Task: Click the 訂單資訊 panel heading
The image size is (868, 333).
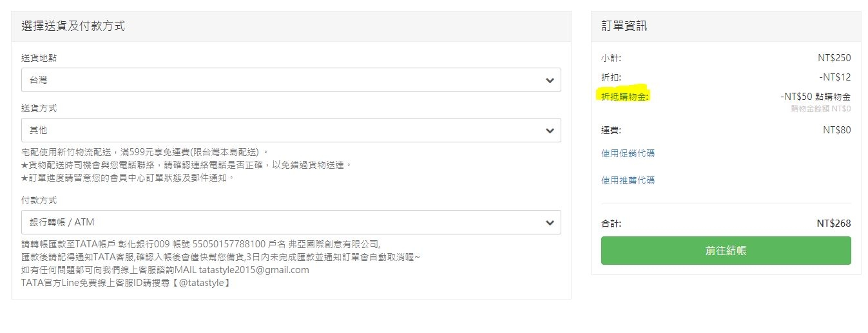Action: tap(624, 26)
